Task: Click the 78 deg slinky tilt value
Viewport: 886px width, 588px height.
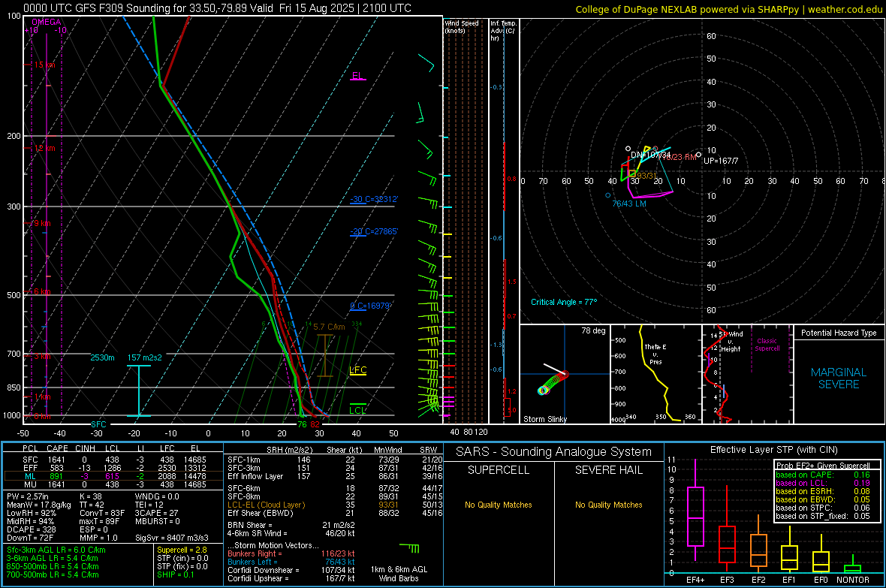Action: 593,330
